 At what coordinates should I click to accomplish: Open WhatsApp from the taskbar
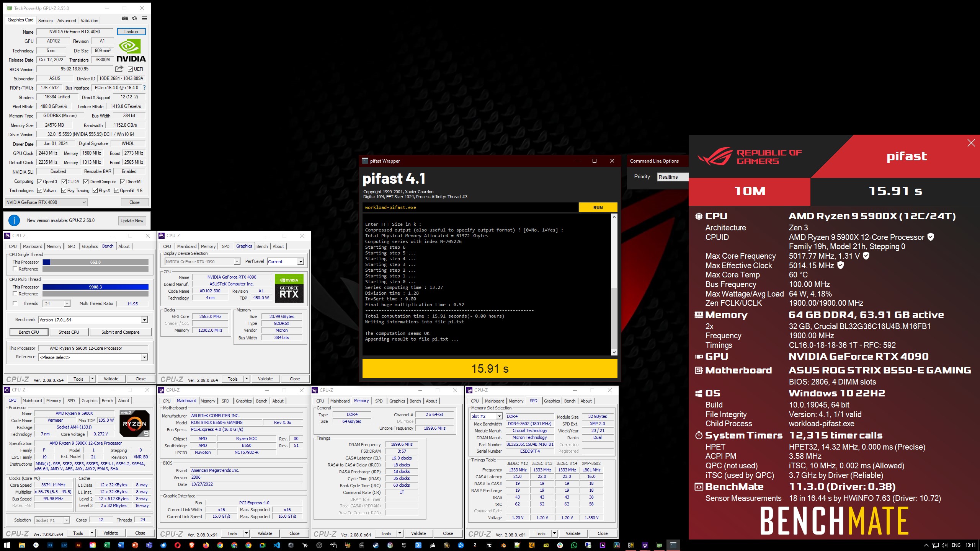coord(574,545)
